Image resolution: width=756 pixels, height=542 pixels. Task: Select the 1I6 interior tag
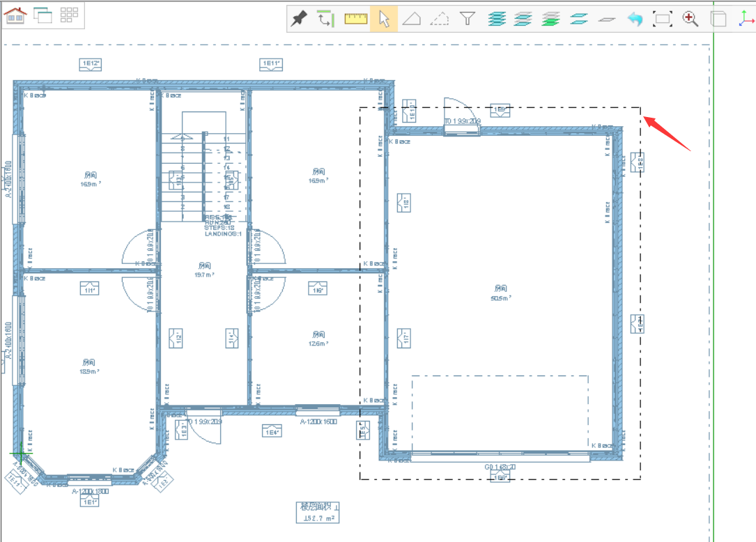click(x=317, y=288)
